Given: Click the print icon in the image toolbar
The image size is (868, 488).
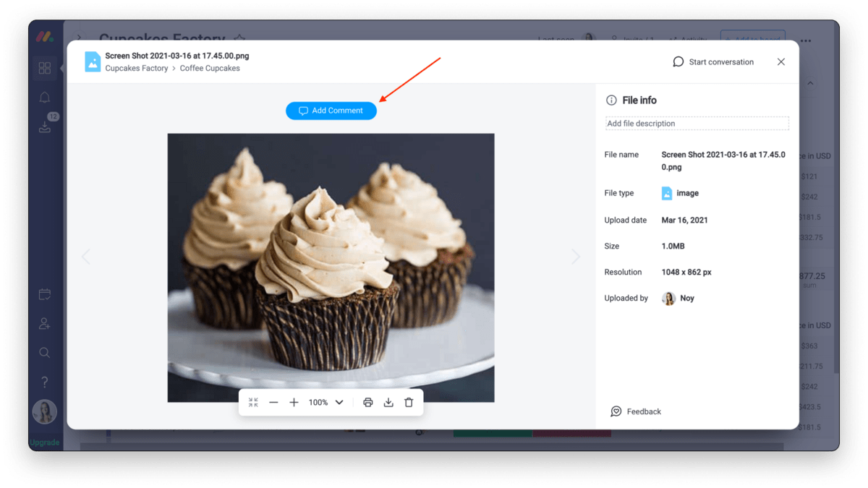Looking at the screenshot, I should (x=367, y=403).
